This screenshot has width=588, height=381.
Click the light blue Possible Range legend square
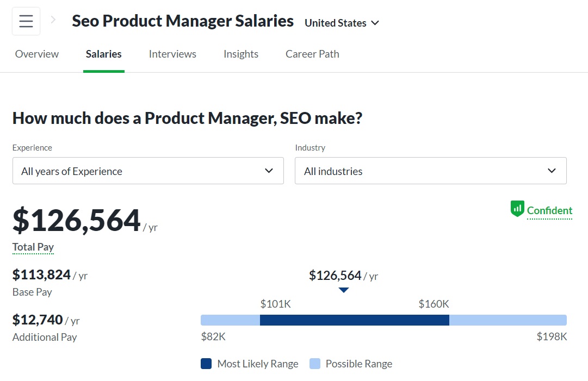314,364
